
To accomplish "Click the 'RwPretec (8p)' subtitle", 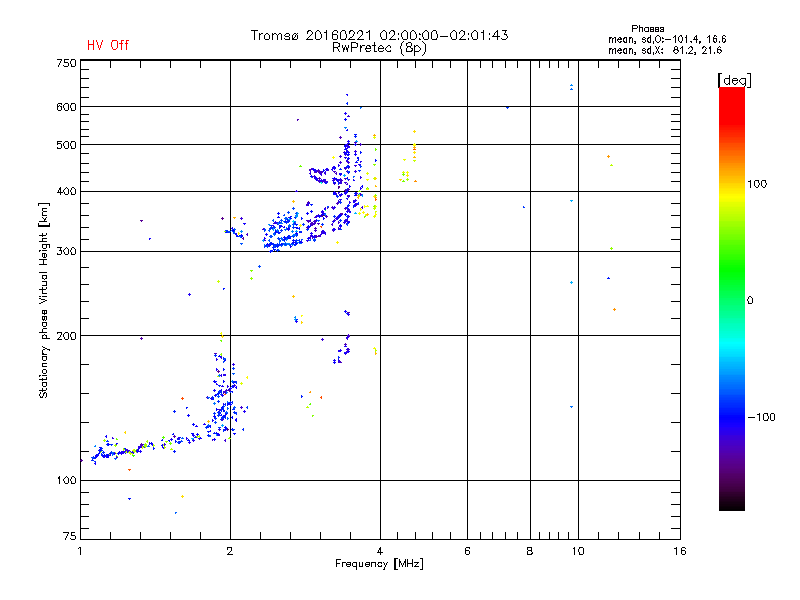I will [x=379, y=48].
